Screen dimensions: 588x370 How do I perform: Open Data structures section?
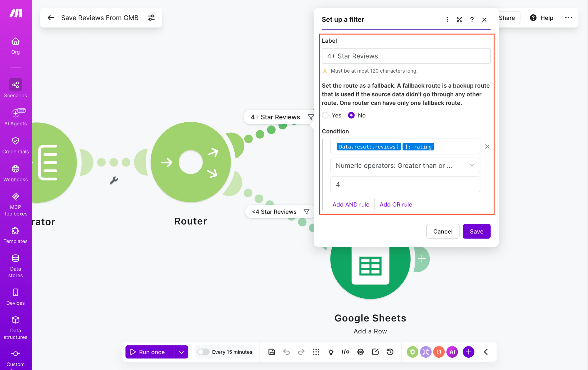tap(16, 328)
